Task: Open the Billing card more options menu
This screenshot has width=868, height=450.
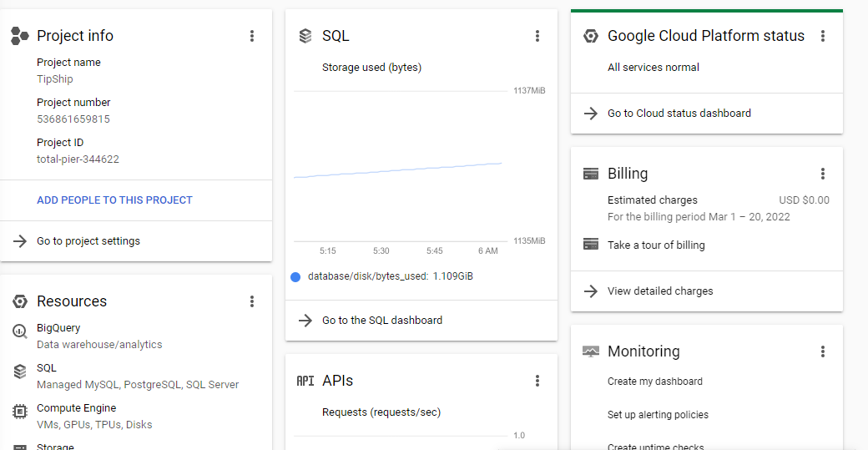Action: coord(823,174)
